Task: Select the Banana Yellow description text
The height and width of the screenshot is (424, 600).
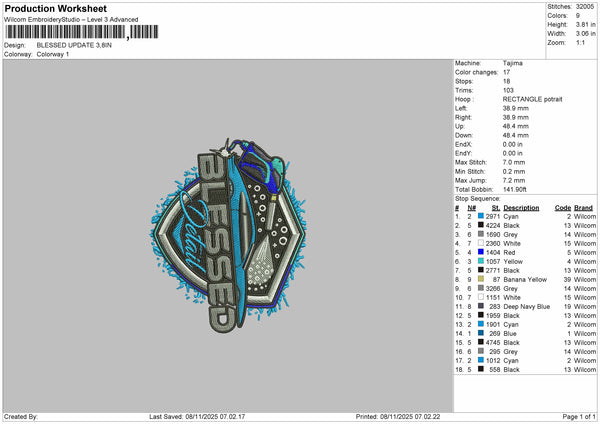Action: coord(525,279)
